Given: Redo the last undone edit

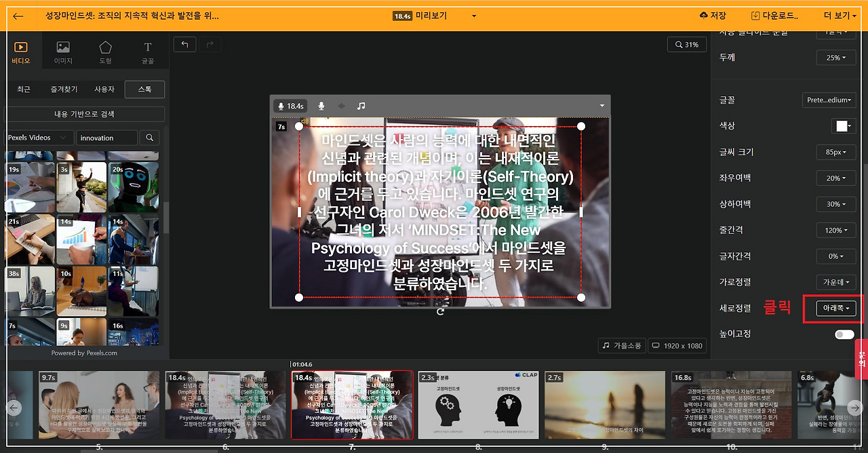Looking at the screenshot, I should coord(210,44).
